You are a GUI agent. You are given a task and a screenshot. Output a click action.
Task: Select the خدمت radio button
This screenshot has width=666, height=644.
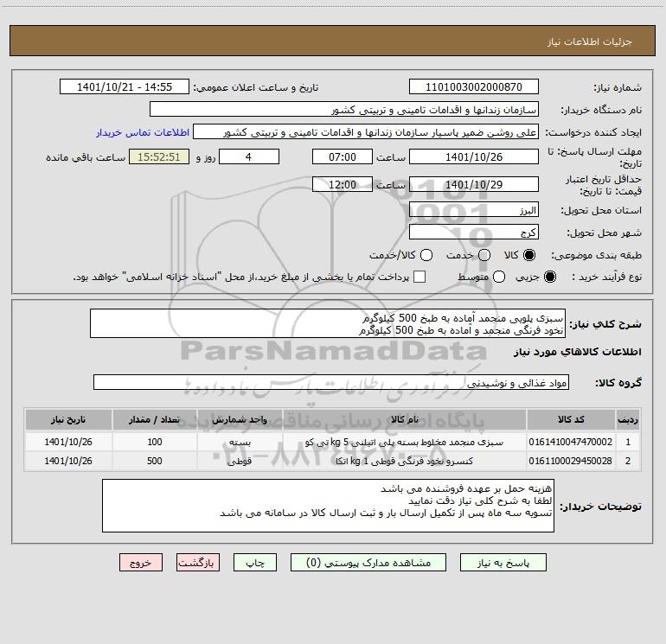(x=484, y=255)
